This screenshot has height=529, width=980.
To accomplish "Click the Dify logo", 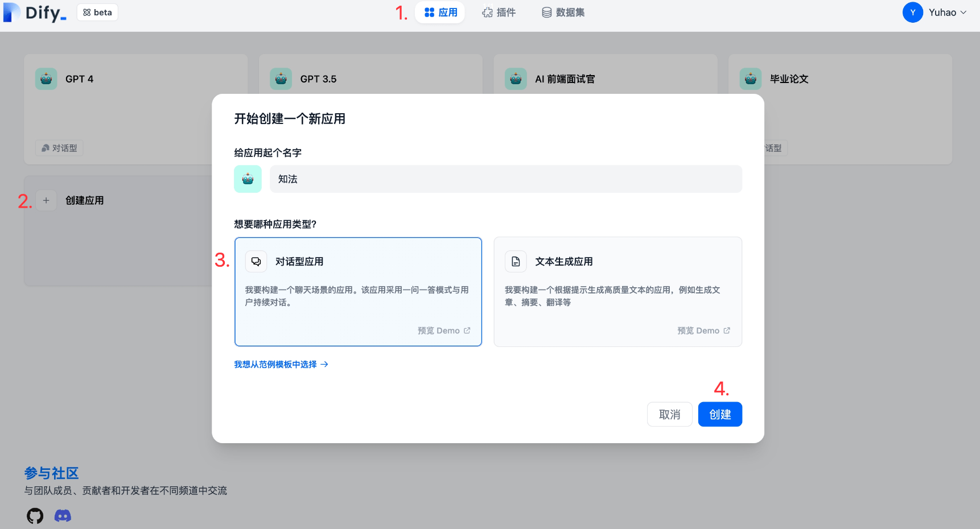I will click(x=35, y=13).
